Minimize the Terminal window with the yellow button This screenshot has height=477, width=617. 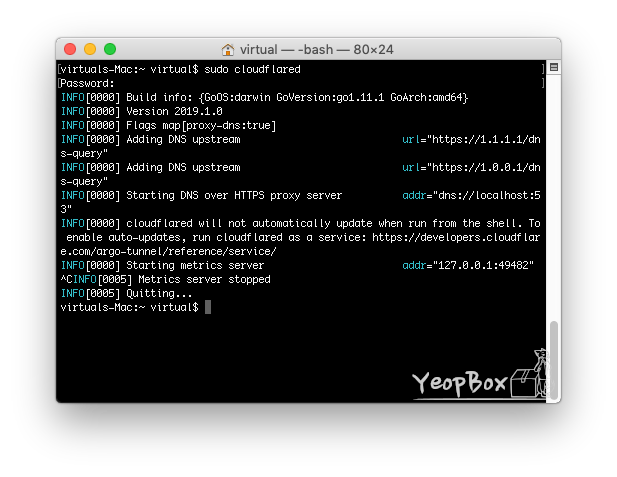[90, 49]
